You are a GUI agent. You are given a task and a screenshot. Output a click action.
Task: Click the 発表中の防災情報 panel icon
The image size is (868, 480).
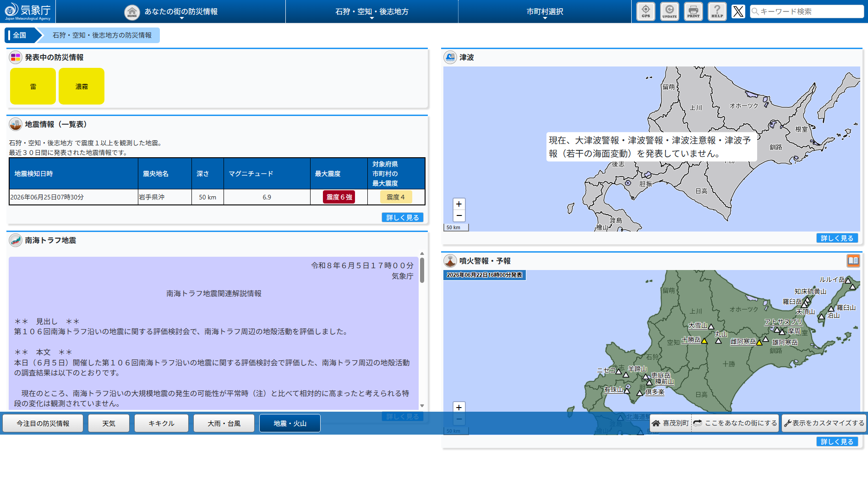(x=16, y=57)
